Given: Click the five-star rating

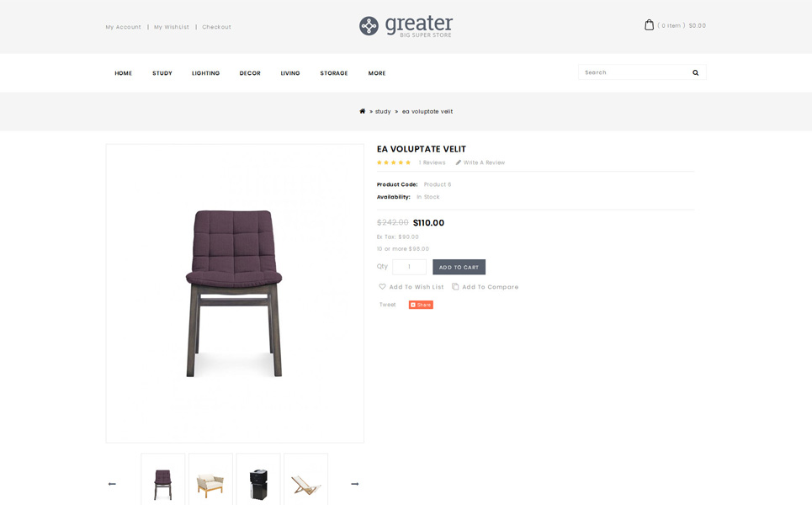Looking at the screenshot, I should pos(394,162).
